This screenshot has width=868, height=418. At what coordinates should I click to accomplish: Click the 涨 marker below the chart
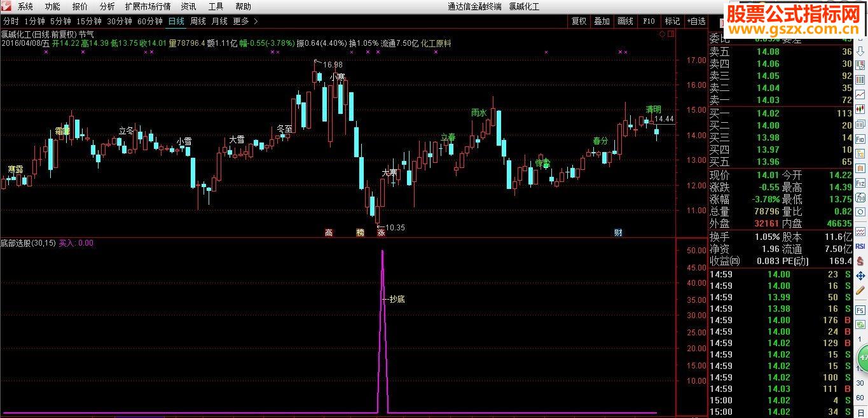coord(381,233)
